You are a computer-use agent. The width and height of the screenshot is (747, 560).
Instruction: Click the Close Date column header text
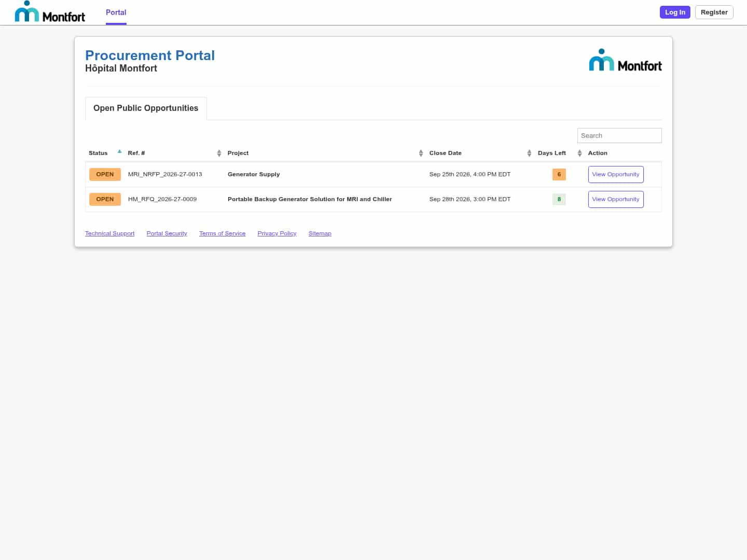pyautogui.click(x=446, y=153)
